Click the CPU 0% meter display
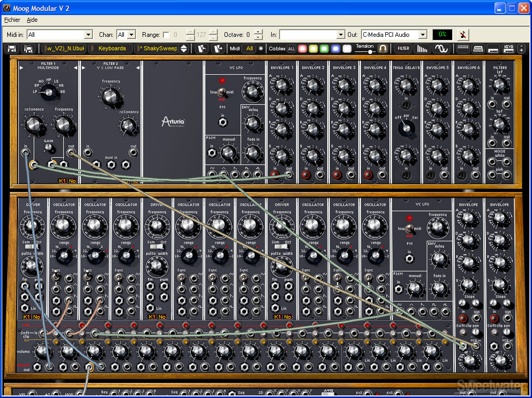The image size is (532, 398). pos(442,35)
